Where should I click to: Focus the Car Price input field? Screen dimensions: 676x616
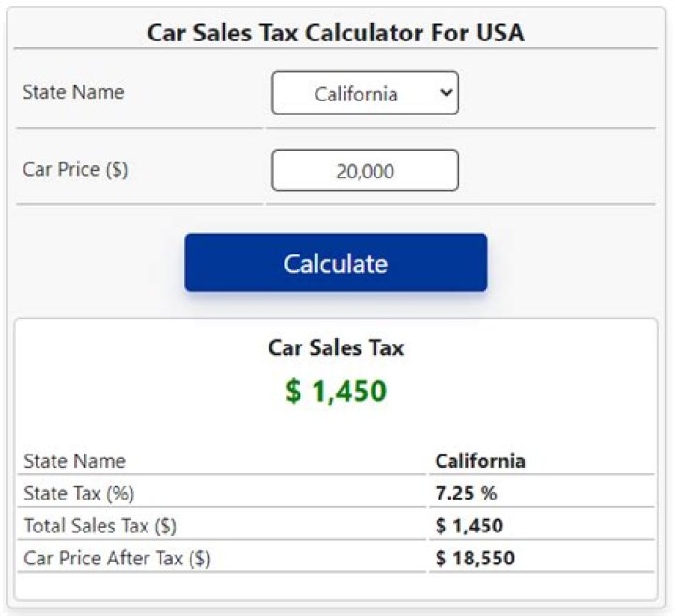(365, 171)
